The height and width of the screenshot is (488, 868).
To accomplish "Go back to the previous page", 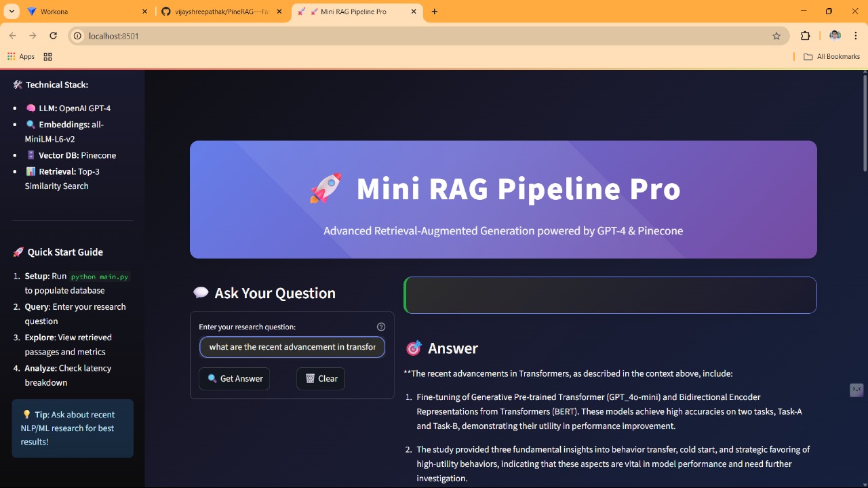I will (12, 36).
